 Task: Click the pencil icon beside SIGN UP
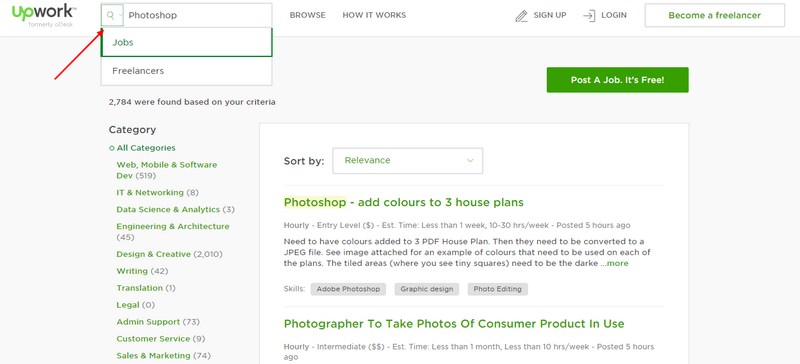[521, 16]
